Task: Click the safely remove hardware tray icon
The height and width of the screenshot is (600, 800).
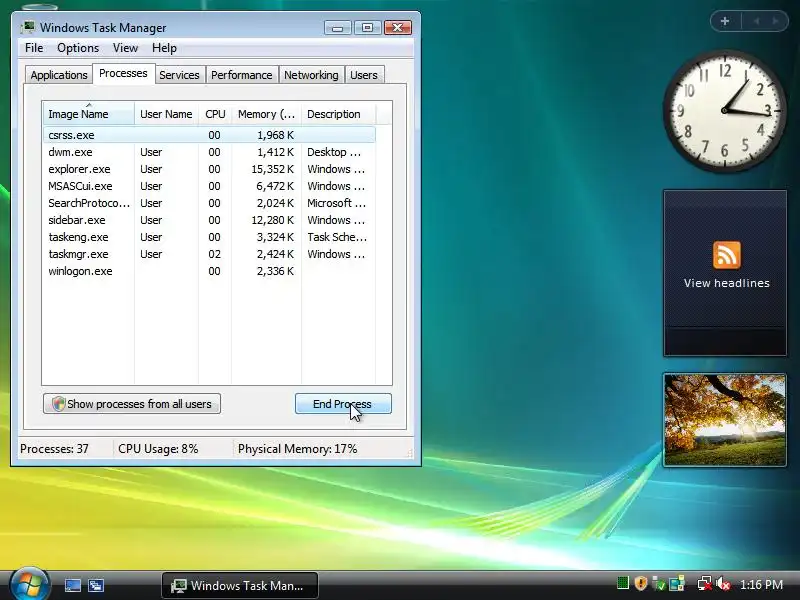Action: click(659, 583)
